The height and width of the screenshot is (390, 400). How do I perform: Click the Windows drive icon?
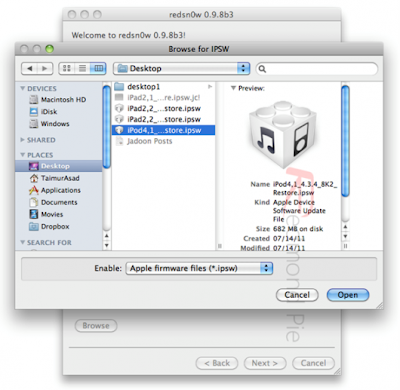tap(34, 123)
